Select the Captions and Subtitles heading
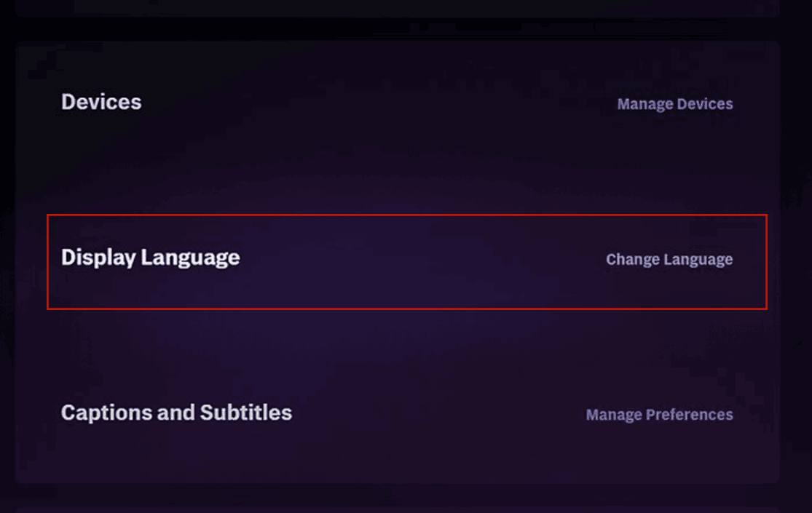This screenshot has width=812, height=513. pyautogui.click(x=176, y=413)
